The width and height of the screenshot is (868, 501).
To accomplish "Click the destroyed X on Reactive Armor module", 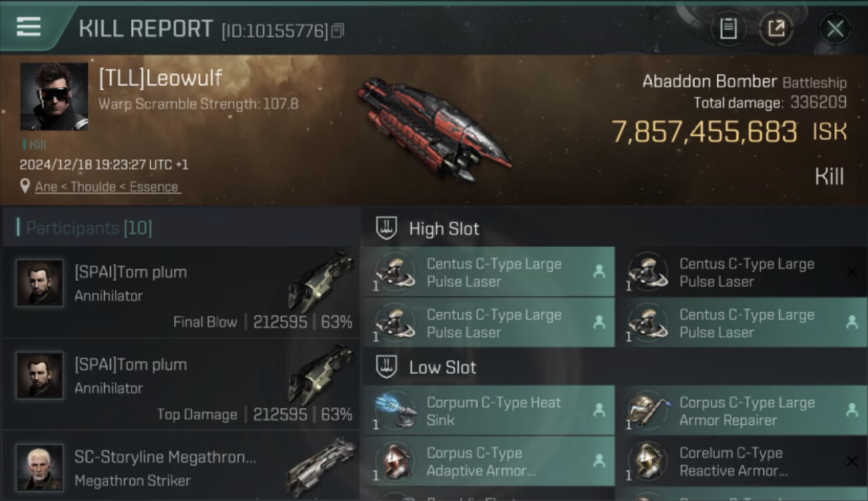I will pos(852,461).
